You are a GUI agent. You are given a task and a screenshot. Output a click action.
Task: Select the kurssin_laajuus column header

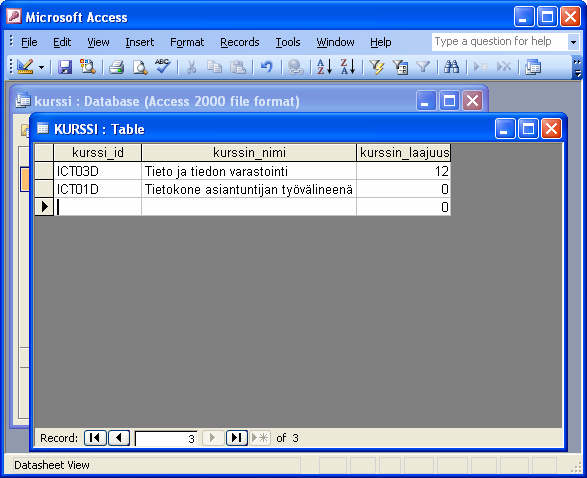point(404,152)
